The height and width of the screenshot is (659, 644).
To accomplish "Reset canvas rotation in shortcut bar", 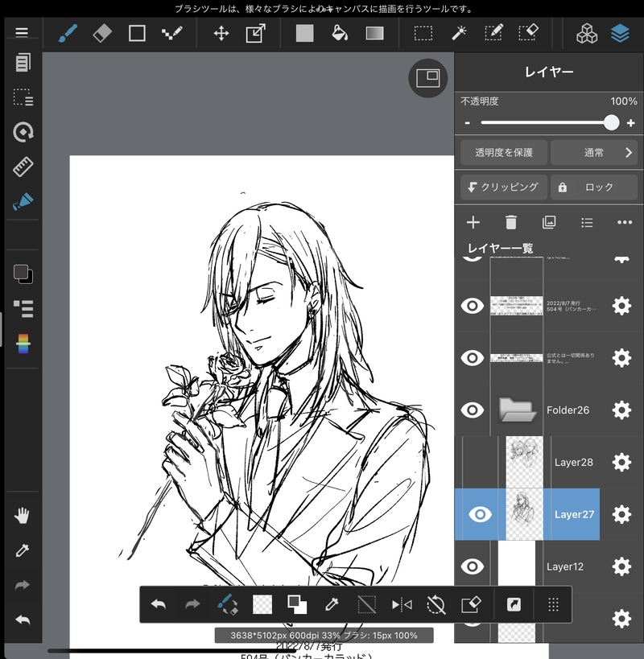I will pos(436,605).
